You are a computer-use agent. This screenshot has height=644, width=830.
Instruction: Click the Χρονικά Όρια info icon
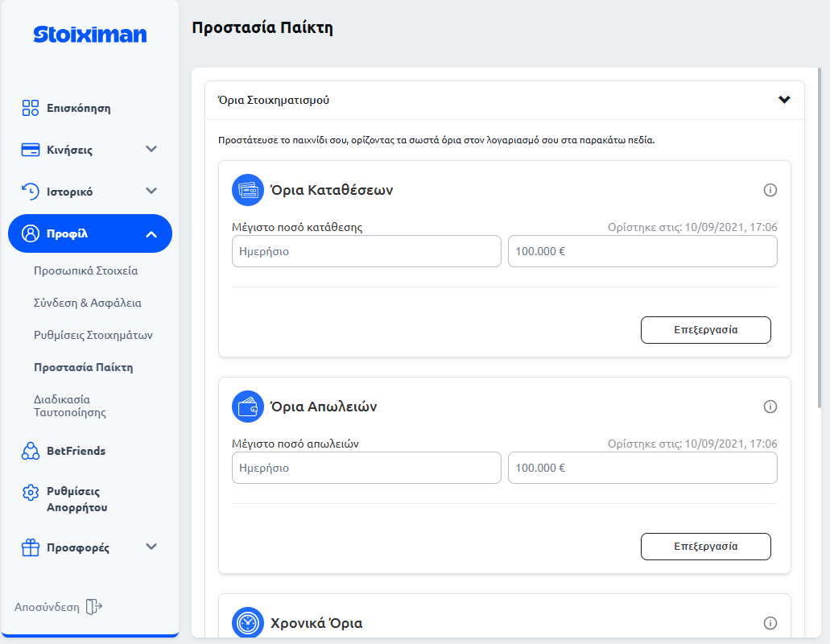pyautogui.click(x=770, y=623)
